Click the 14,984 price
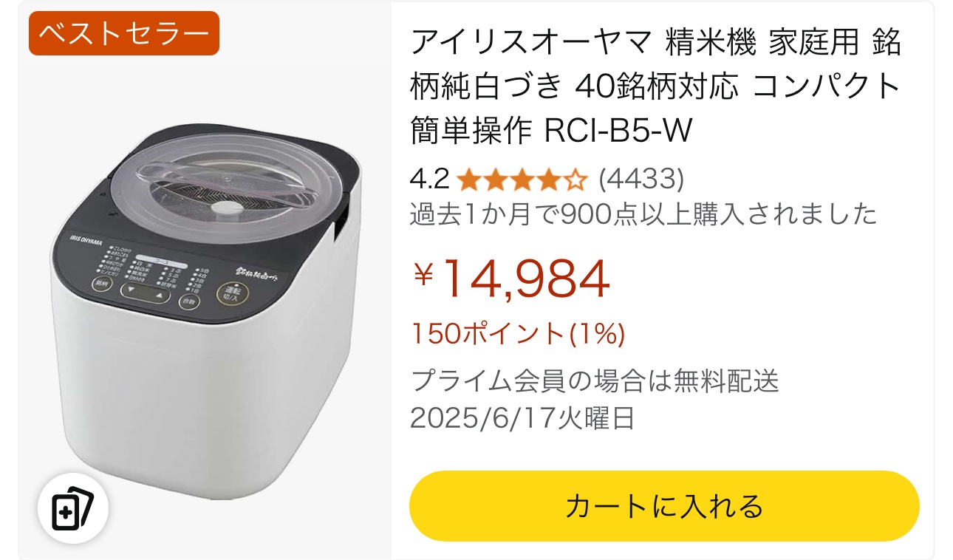This screenshot has height=560, width=953. click(526, 278)
